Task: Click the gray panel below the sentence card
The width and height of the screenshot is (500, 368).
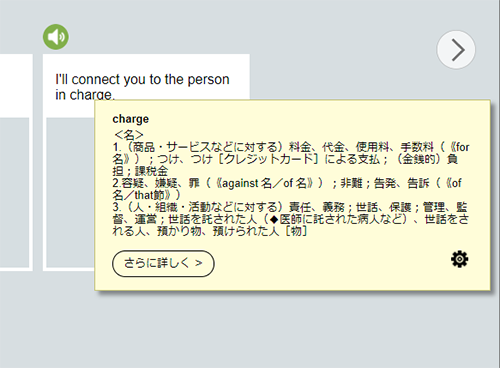Action: pos(70,192)
